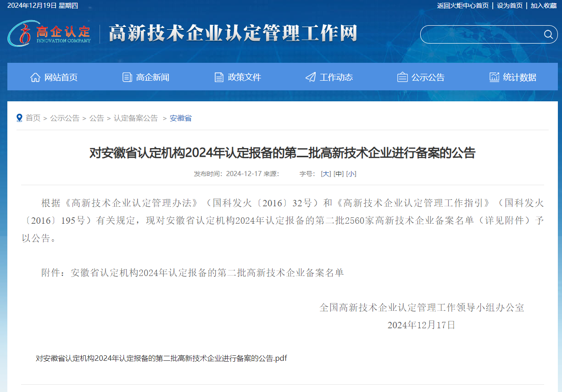Click the home icon beside 网站首页
Viewport: 562px width, 392px height.
[35, 77]
